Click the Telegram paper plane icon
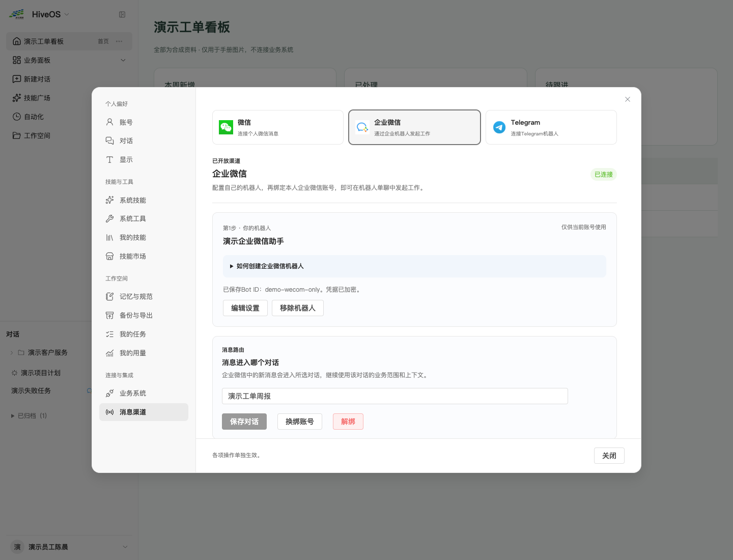 pyautogui.click(x=499, y=127)
